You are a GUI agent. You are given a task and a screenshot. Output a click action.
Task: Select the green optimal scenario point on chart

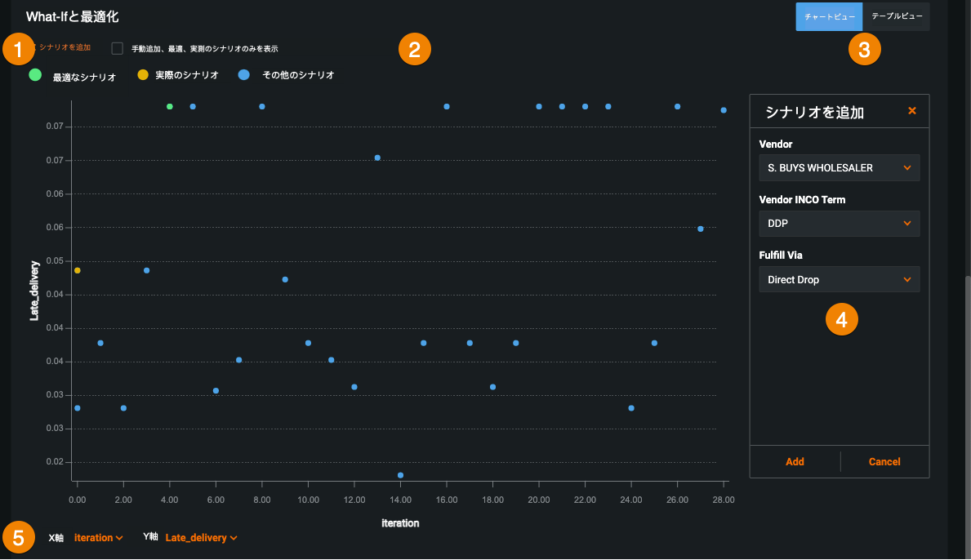click(x=169, y=107)
